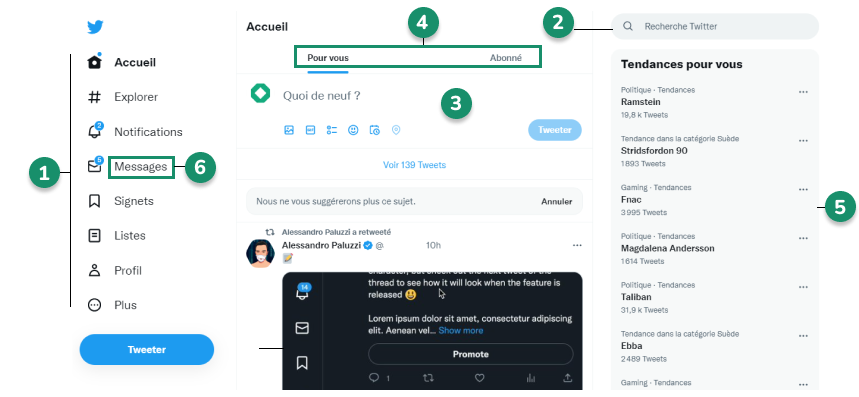Viewport: 859px width, 397px height.
Task: Focus the Recherche Twitter search field
Action: click(x=715, y=26)
